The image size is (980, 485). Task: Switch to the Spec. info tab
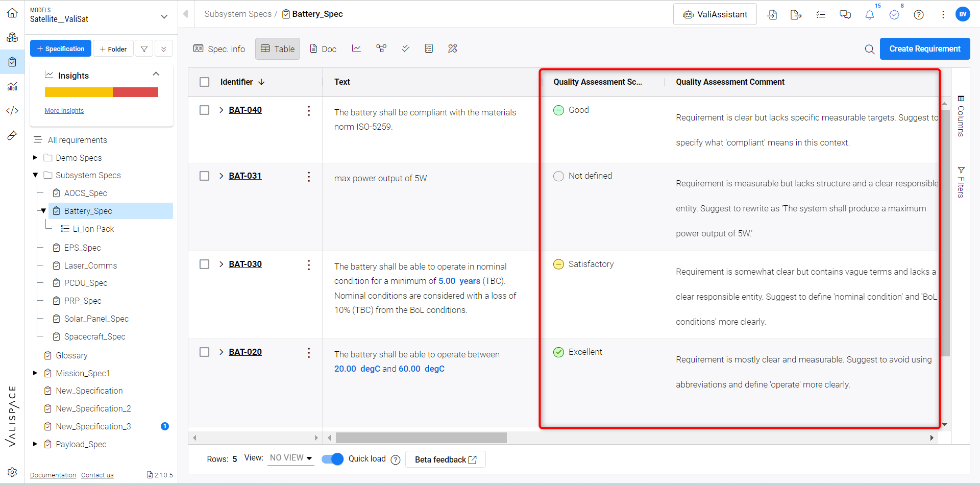(219, 49)
